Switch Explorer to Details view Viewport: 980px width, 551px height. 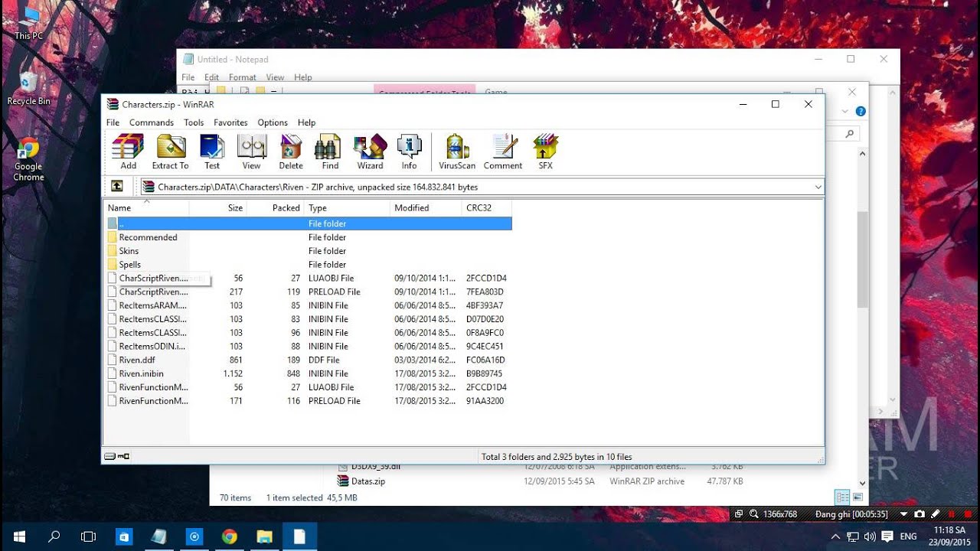pyautogui.click(x=841, y=497)
